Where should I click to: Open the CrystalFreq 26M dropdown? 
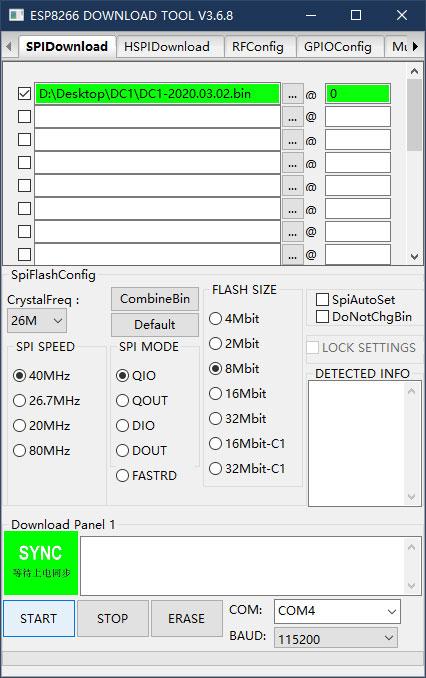37,320
